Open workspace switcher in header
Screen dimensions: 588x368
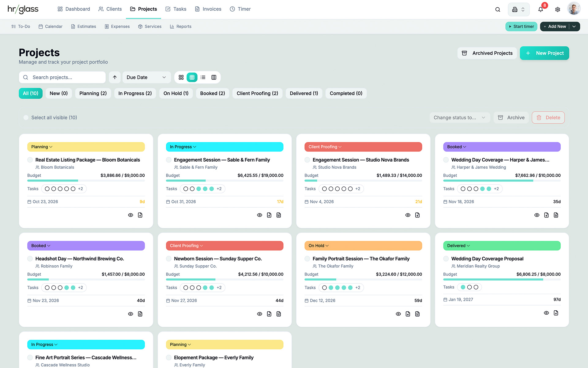pyautogui.click(x=518, y=9)
